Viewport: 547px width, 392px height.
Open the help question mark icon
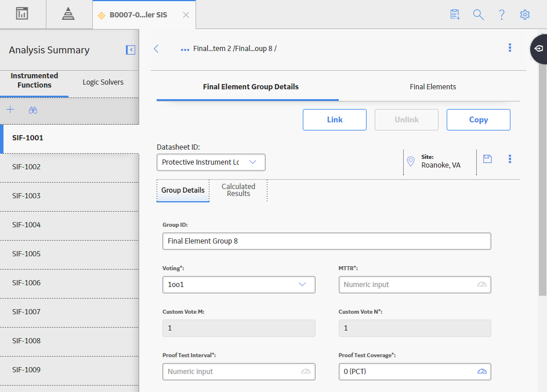[502, 14]
